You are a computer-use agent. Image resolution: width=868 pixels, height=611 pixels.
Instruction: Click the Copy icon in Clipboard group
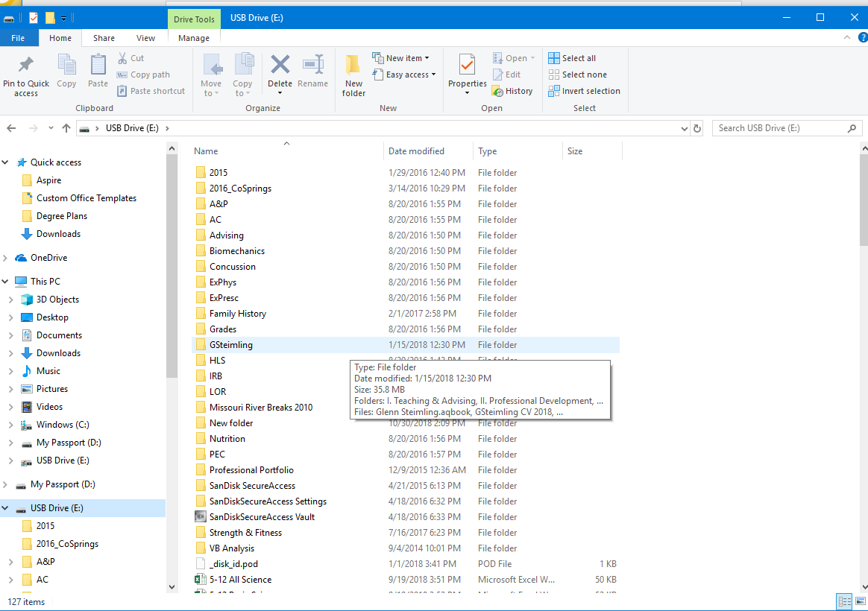pos(66,66)
